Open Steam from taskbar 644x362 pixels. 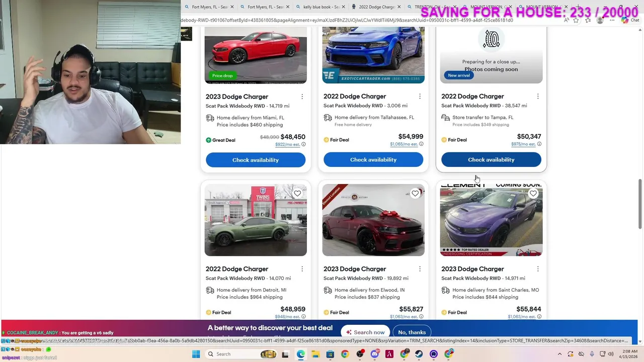coord(419,354)
